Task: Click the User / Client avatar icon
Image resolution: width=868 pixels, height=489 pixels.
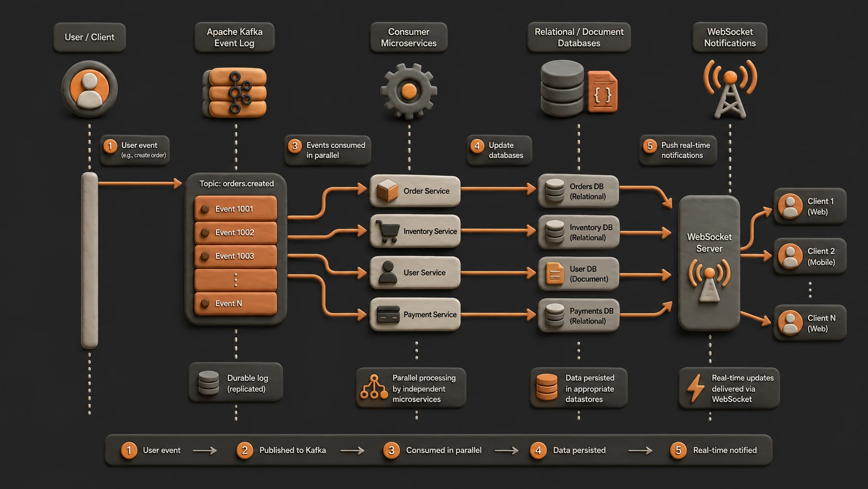Action: click(x=89, y=89)
